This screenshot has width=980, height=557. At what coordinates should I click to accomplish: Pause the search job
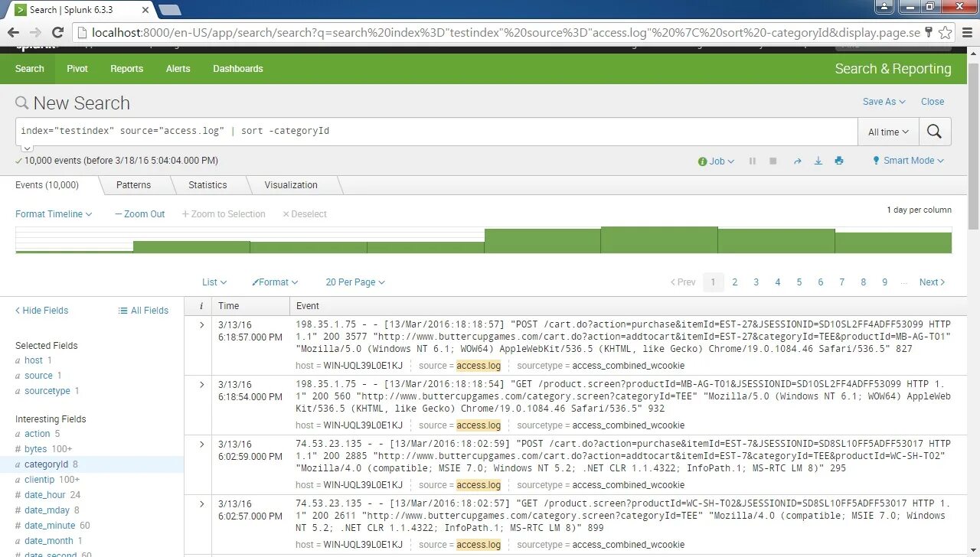[x=753, y=161]
